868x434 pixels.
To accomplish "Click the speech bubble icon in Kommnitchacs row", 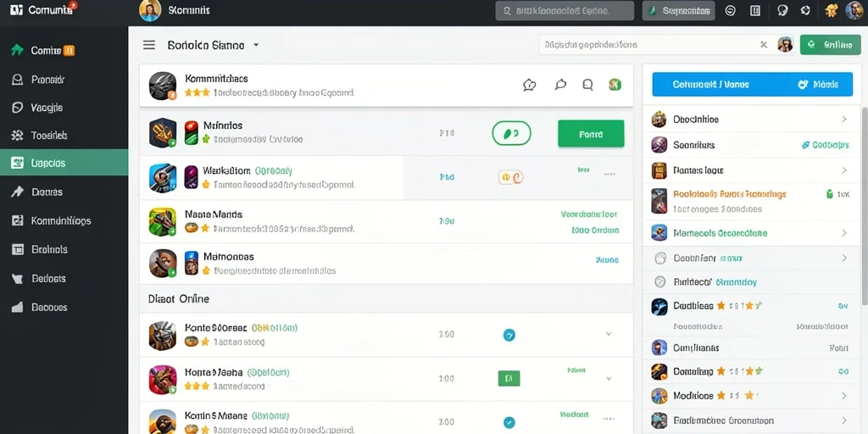I will tap(560, 85).
